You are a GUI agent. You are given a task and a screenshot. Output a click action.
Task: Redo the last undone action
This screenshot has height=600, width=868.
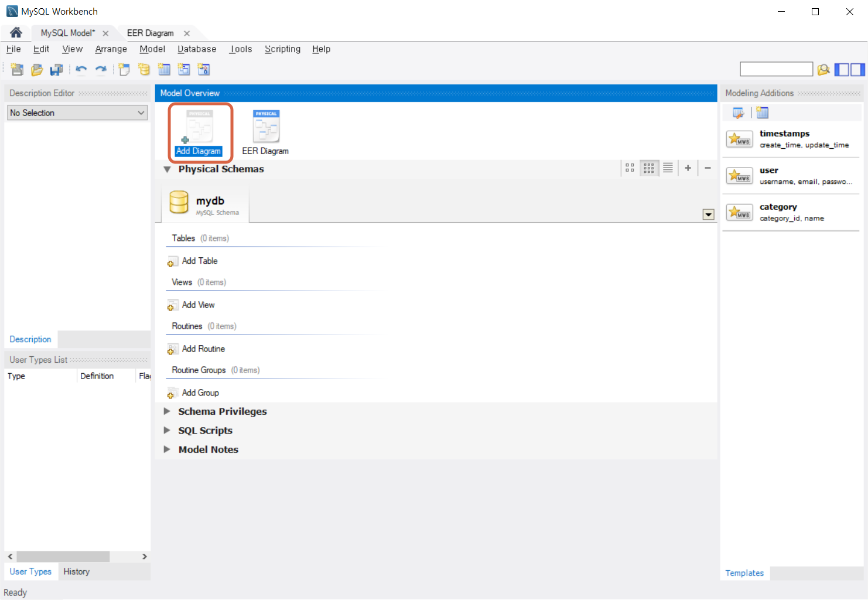pyautogui.click(x=101, y=70)
